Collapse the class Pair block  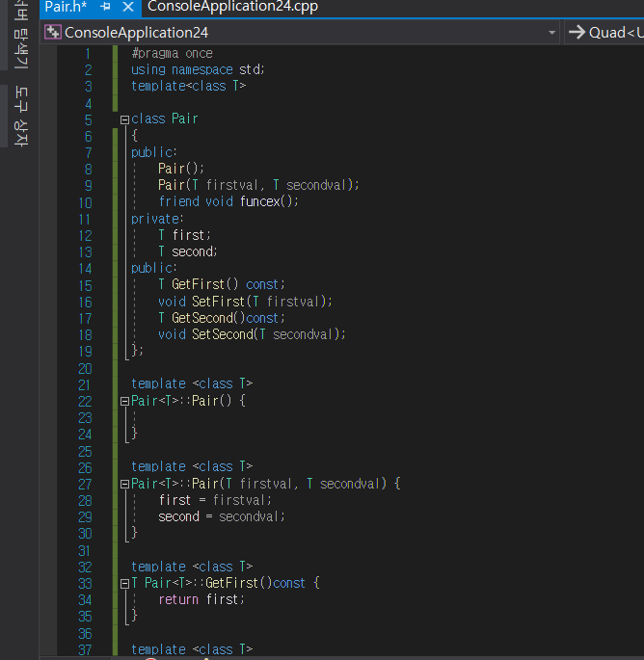124,120
